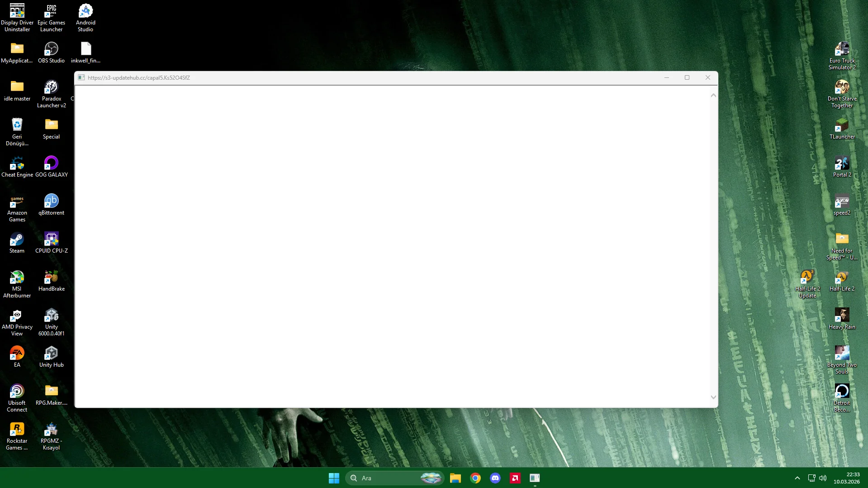Launch Ubisoft Connect shortcut
The width and height of the screenshot is (868, 488).
click(17, 398)
